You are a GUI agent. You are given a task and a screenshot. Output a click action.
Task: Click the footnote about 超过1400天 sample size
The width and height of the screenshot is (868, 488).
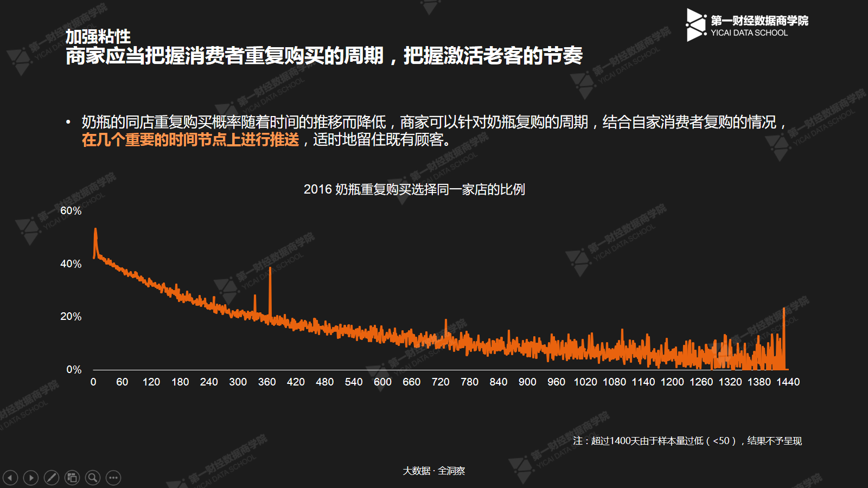pos(687,441)
